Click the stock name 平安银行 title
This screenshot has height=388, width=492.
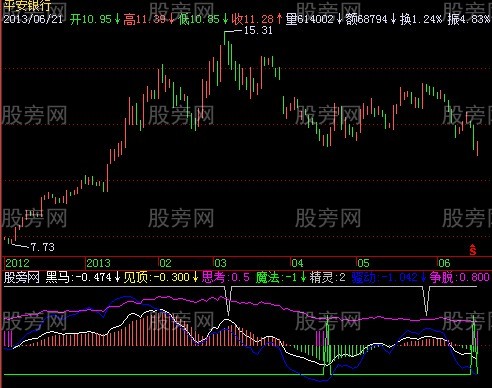click(27, 5)
